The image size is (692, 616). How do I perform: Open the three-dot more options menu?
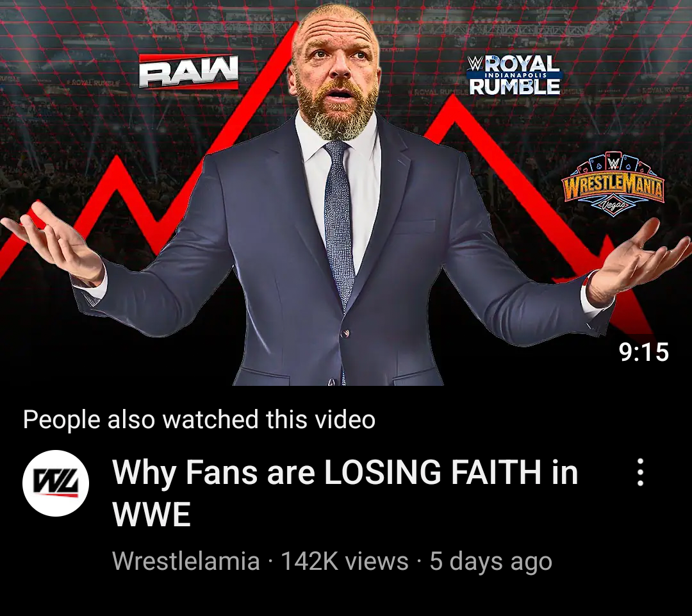(x=640, y=472)
